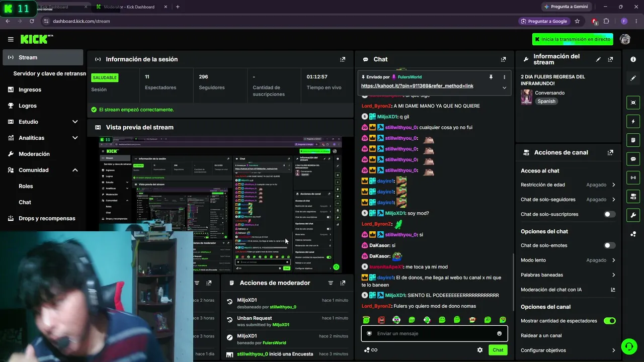Open the emoji picker in chat input

point(499,333)
